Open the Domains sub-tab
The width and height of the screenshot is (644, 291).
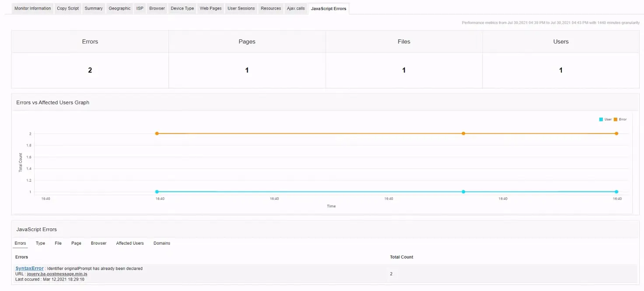162,243
